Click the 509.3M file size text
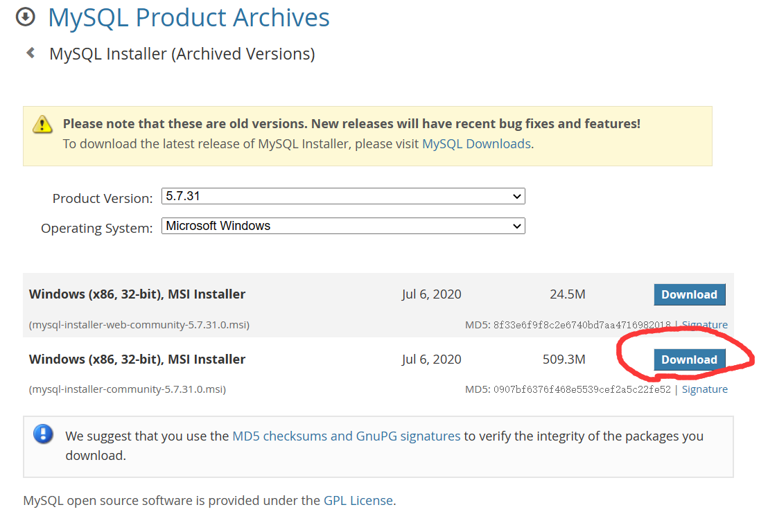The height and width of the screenshot is (532, 777). (564, 360)
